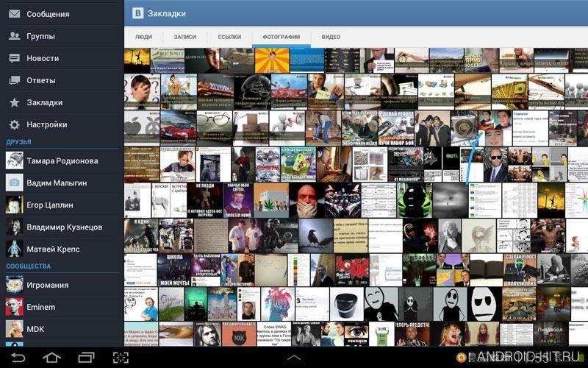Switch to Видео tab
This screenshot has height=368, width=588.
(331, 37)
